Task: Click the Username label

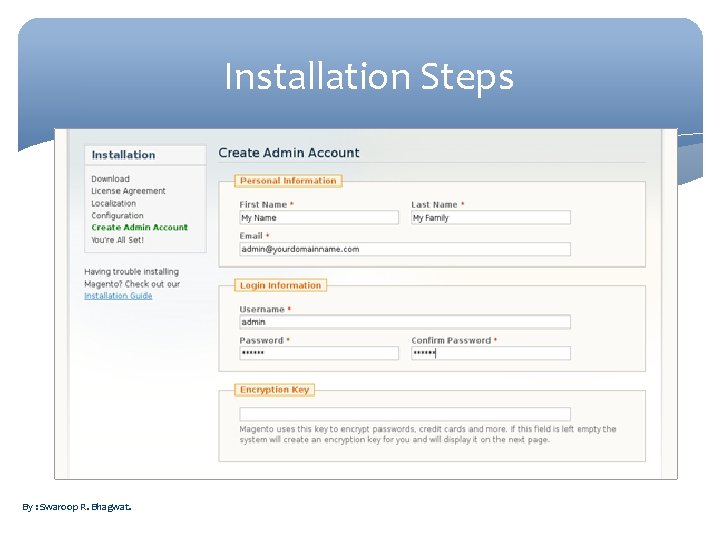Action: click(262, 309)
